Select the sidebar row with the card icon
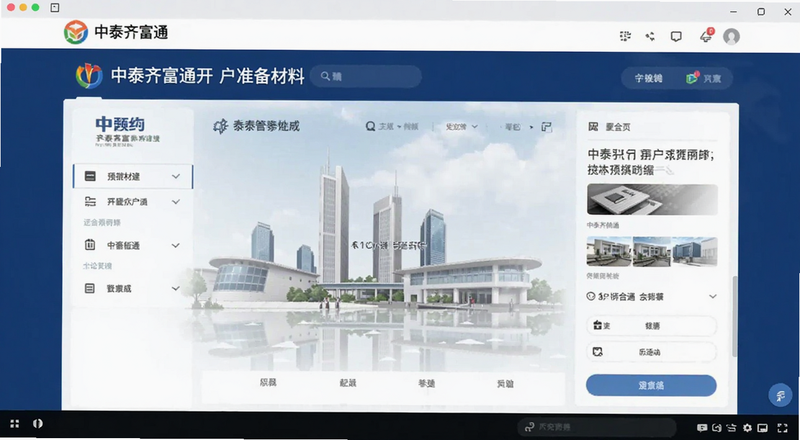 point(133,177)
